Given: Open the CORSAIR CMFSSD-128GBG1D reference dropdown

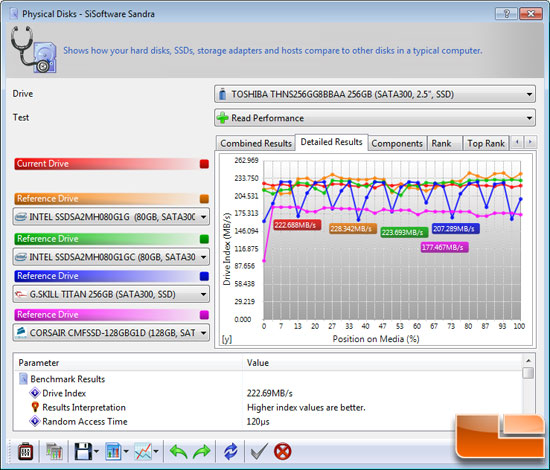Looking at the screenshot, I should pos(111,333).
